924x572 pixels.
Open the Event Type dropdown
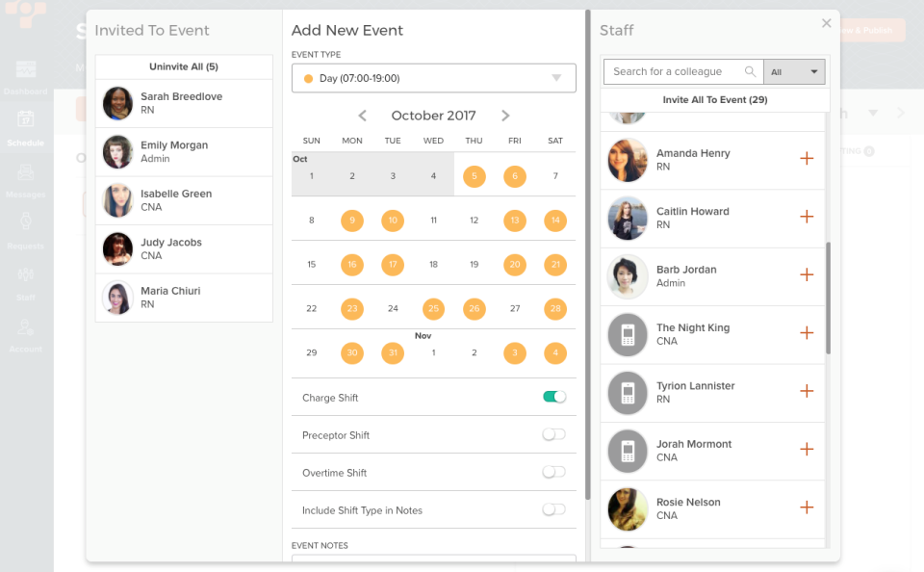(x=433, y=77)
